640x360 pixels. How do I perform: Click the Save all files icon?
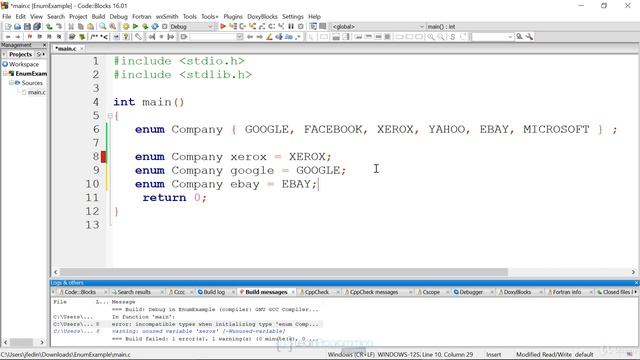coord(37,27)
